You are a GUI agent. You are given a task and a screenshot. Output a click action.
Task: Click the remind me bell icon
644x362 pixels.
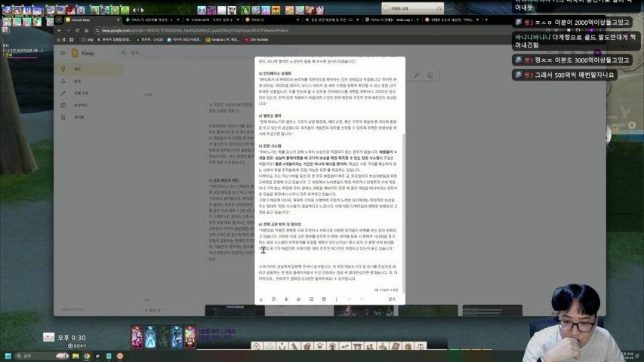[x=286, y=299]
